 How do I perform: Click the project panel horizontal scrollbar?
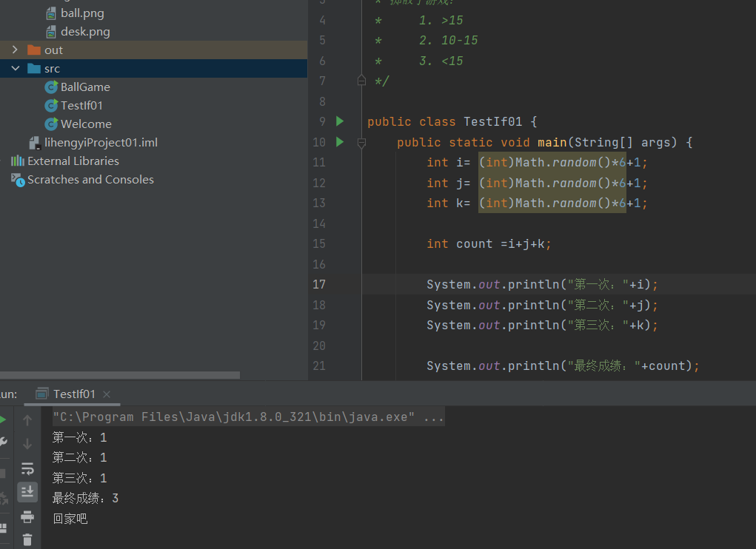(119, 375)
